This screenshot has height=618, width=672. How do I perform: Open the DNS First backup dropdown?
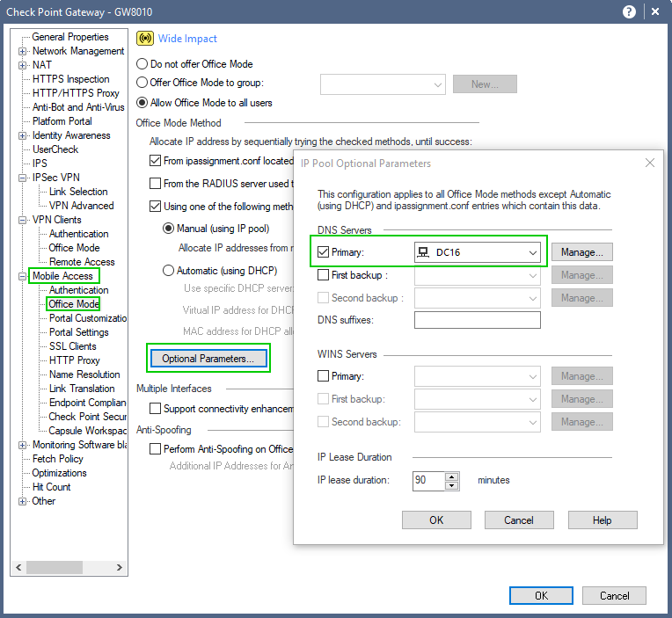click(477, 275)
